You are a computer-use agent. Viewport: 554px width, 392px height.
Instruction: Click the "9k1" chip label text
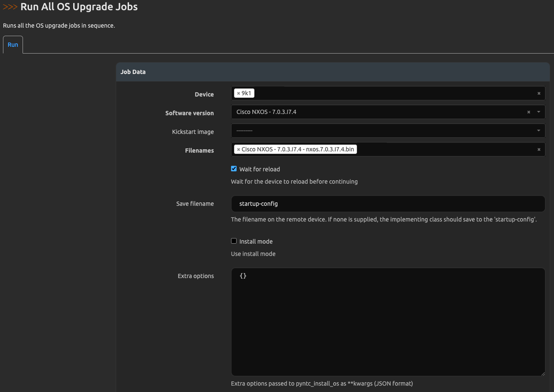(247, 93)
